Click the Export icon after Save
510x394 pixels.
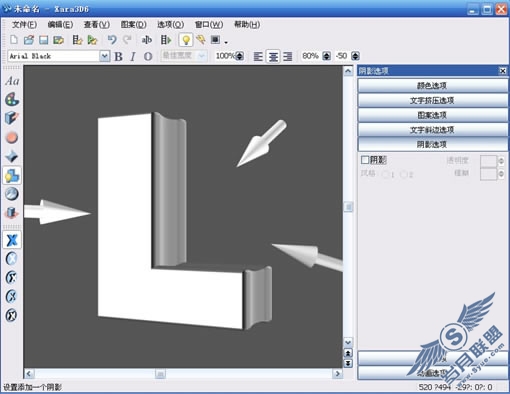click(x=59, y=40)
